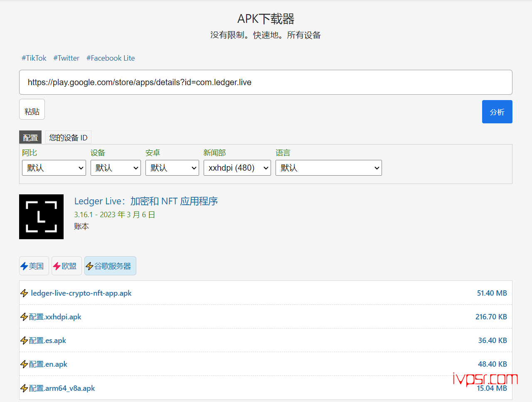Viewport: 532px width, 402px height.
Task: Click the 51.40 MB file size
Action: [x=492, y=293]
